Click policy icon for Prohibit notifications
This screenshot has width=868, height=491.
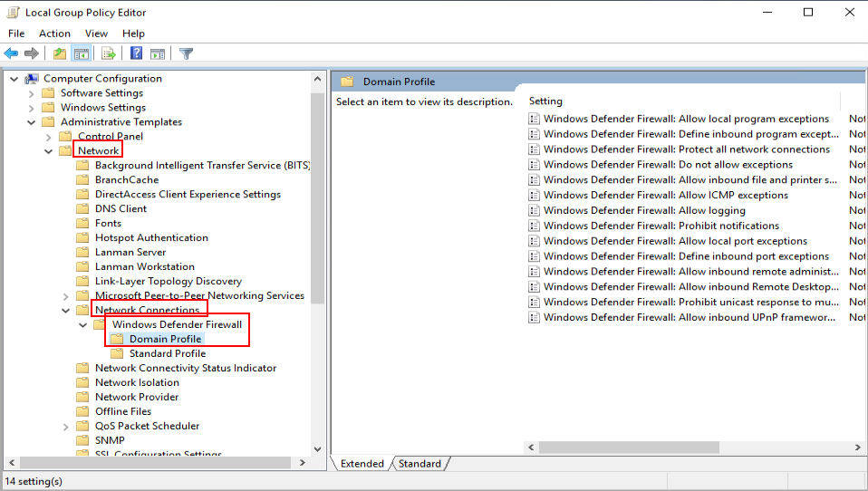(x=535, y=226)
